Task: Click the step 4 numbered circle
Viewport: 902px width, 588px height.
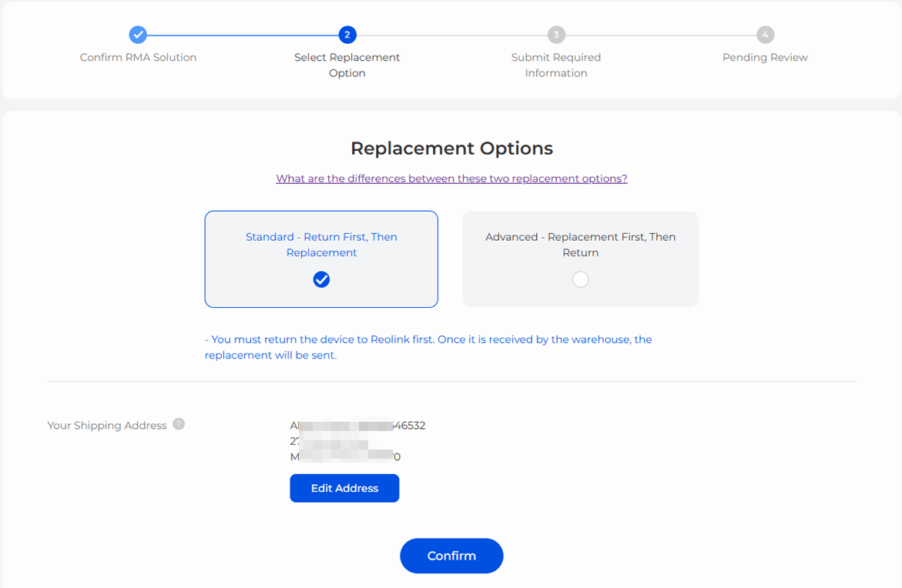Action: click(765, 35)
